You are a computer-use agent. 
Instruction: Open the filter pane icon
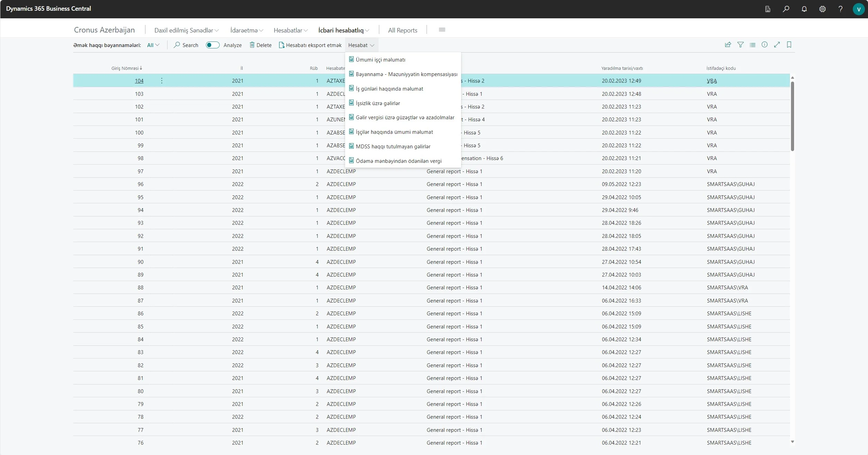740,45
